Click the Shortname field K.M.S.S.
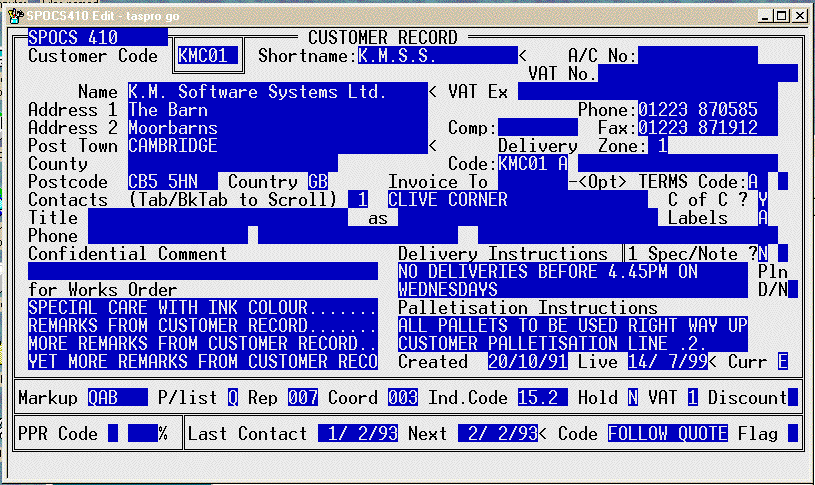Screen dimensions: 815x485 pos(437,56)
